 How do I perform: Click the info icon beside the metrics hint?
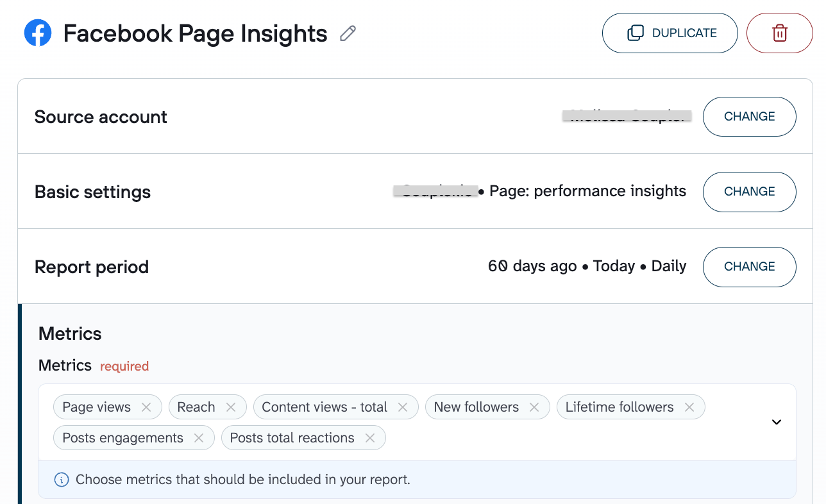62,480
